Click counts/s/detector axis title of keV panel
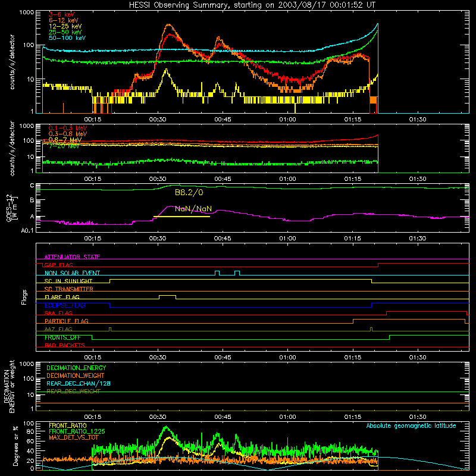 pyautogui.click(x=12, y=62)
